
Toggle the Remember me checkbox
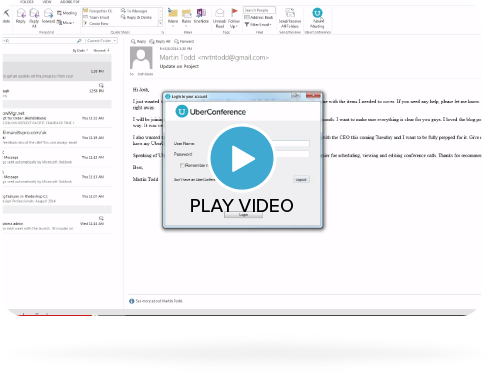tap(182, 165)
